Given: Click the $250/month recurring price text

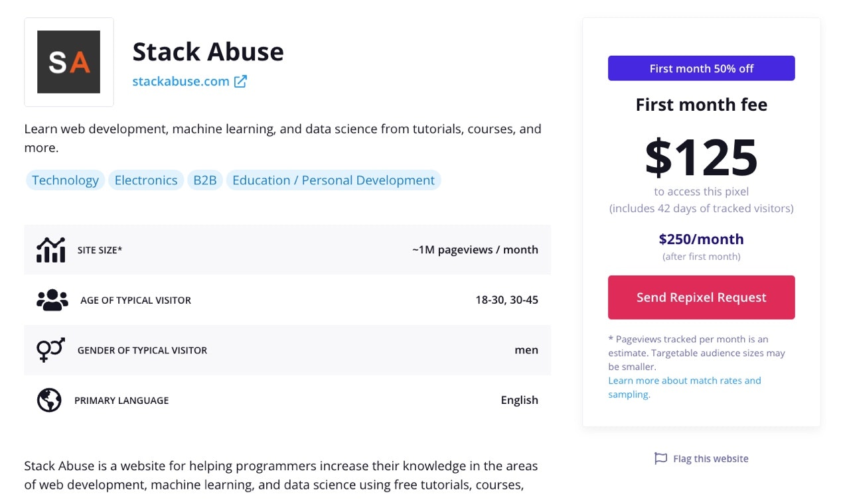Looking at the screenshot, I should point(701,239).
